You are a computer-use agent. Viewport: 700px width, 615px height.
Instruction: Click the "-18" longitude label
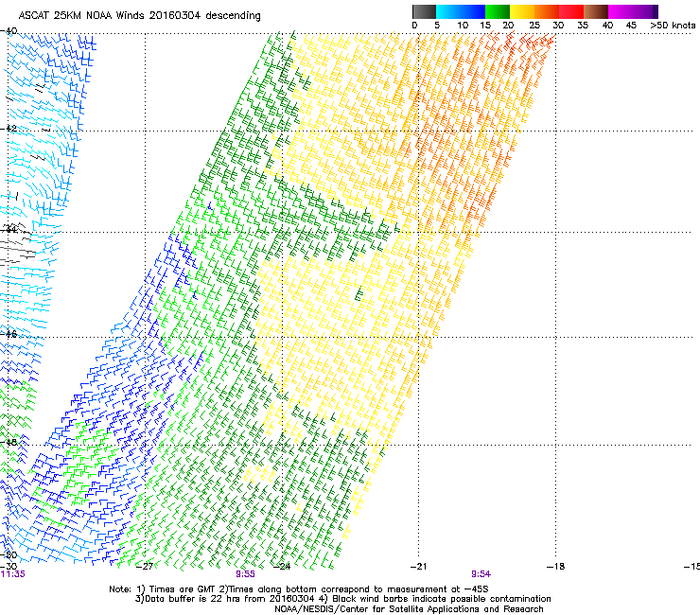(x=555, y=567)
